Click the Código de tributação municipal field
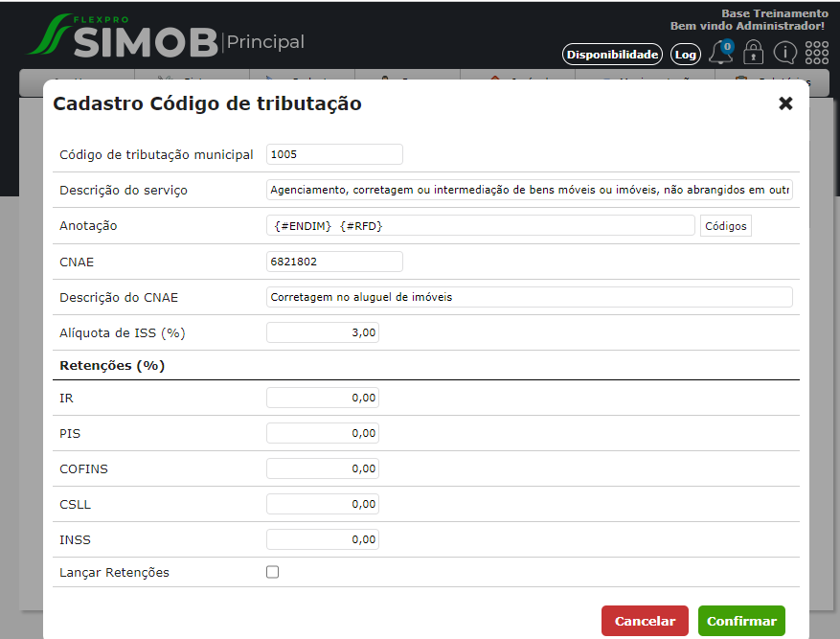 [x=334, y=154]
